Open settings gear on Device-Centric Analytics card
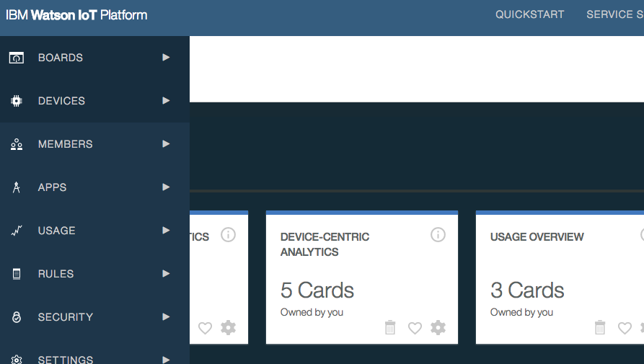 [x=438, y=327]
